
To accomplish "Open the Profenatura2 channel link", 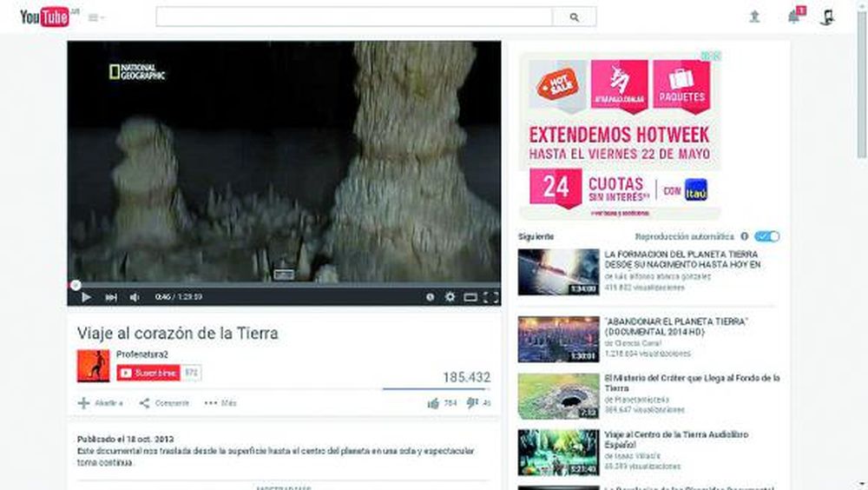I will coord(141,354).
